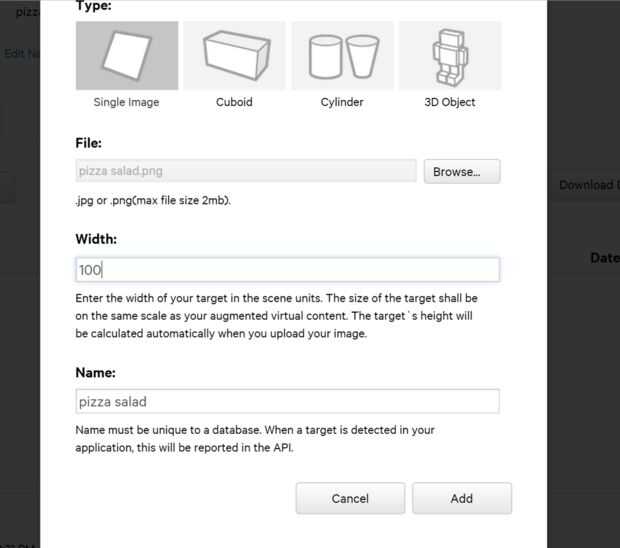This screenshot has height=548, width=620.
Task: Click the Edit Name link behind dialog
Action: click(20, 53)
